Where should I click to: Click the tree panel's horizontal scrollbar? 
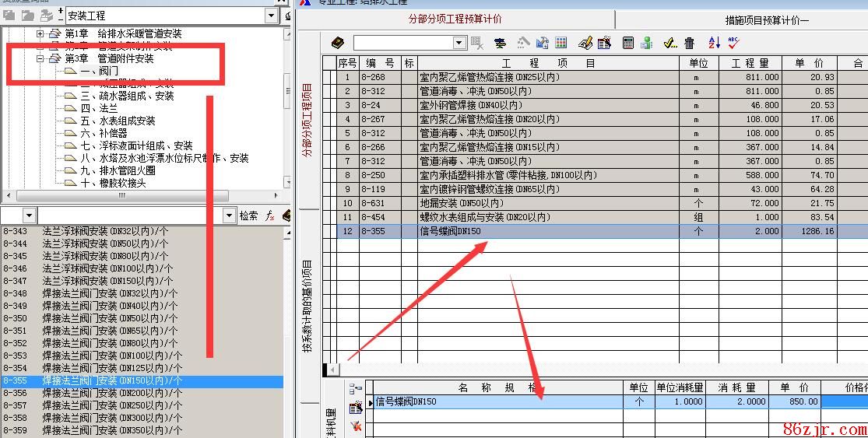click(121, 196)
